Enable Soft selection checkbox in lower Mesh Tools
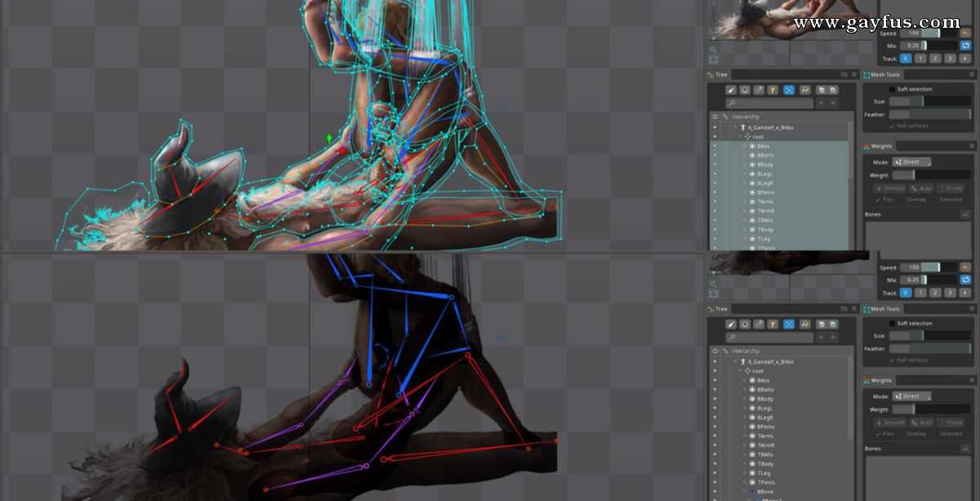This screenshot has width=980, height=501. (x=892, y=324)
